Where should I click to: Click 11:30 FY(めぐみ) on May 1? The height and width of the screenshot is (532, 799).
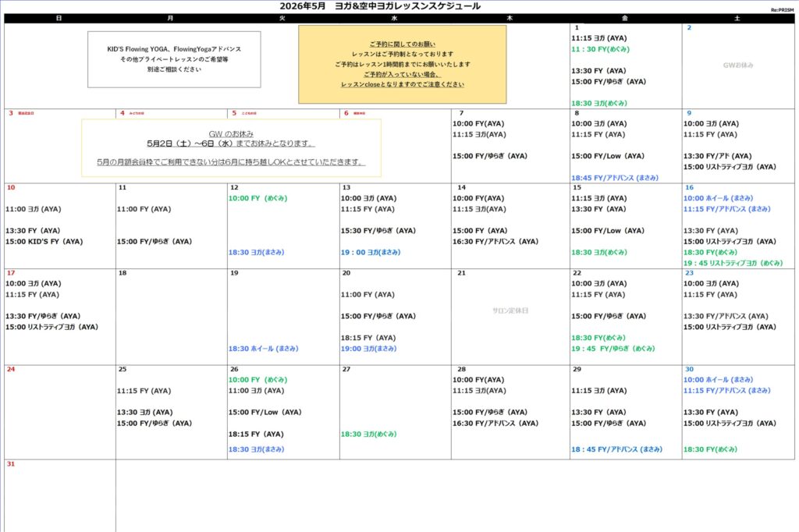[x=600, y=49]
